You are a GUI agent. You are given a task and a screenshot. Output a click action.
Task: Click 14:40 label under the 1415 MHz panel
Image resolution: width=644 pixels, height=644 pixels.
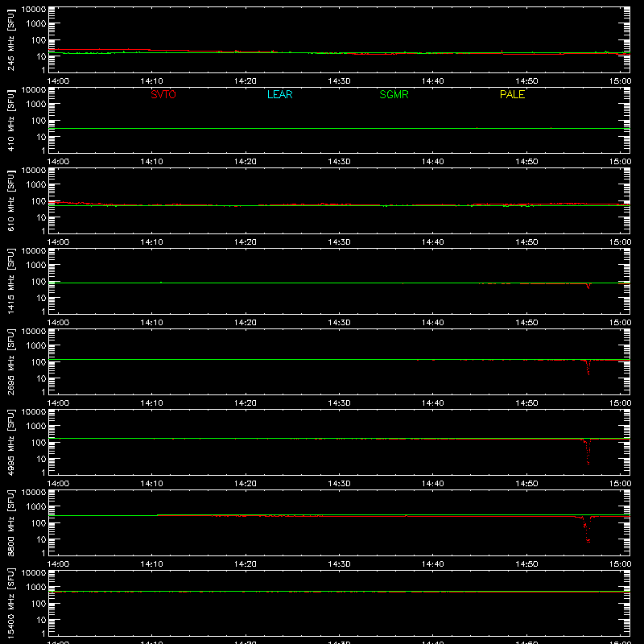[433, 323]
